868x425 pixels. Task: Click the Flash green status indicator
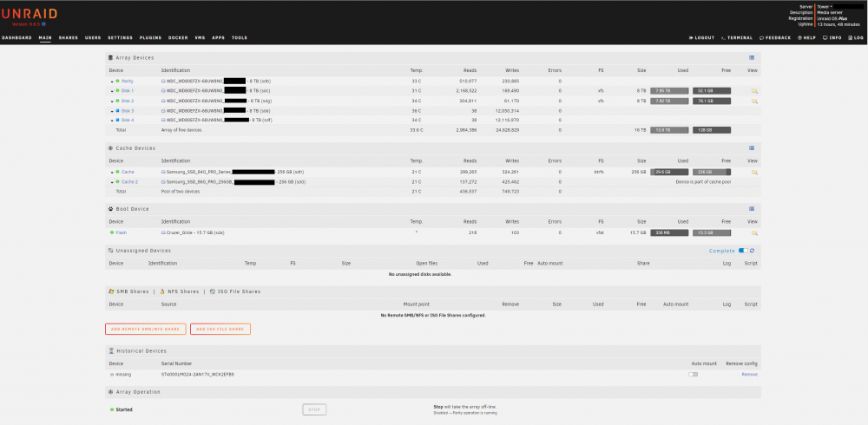112,232
